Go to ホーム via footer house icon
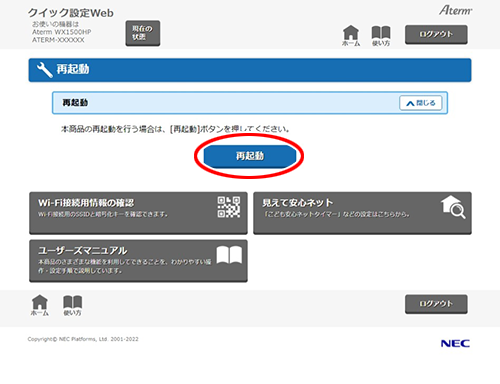This screenshot has width=500, height=384. pyautogui.click(x=40, y=305)
